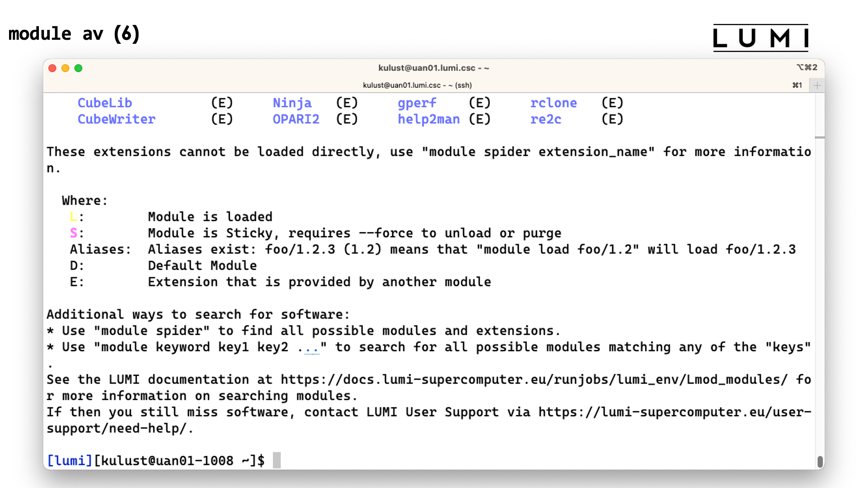Click the gperf extension name

(417, 103)
